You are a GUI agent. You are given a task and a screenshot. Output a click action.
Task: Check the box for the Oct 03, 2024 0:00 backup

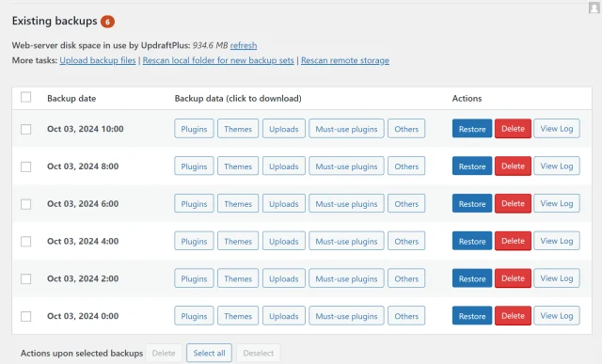tap(25, 316)
